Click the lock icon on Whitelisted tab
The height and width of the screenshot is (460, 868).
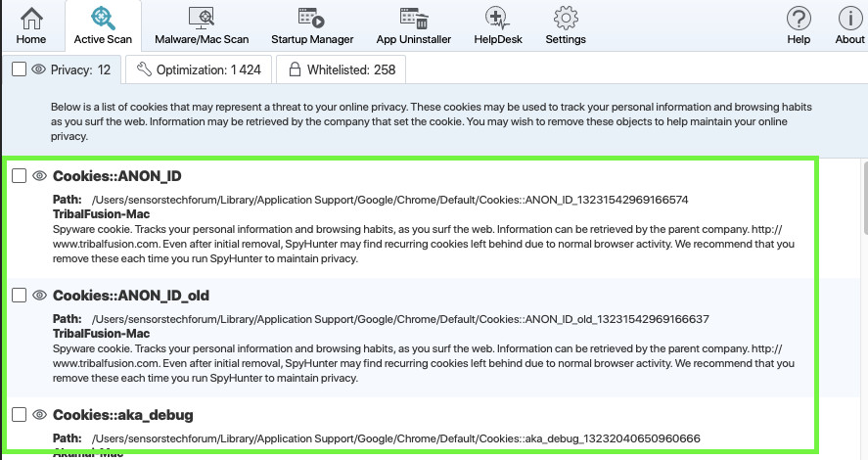point(296,69)
